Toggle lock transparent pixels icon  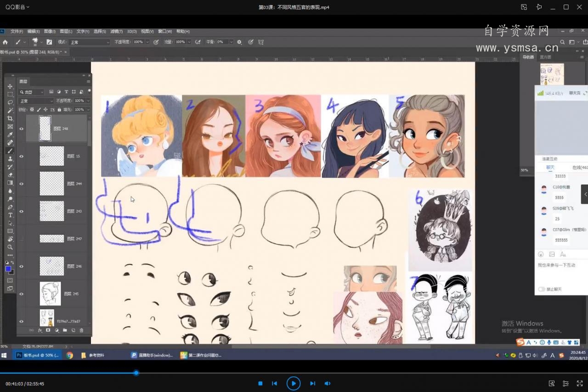pyautogui.click(x=32, y=110)
